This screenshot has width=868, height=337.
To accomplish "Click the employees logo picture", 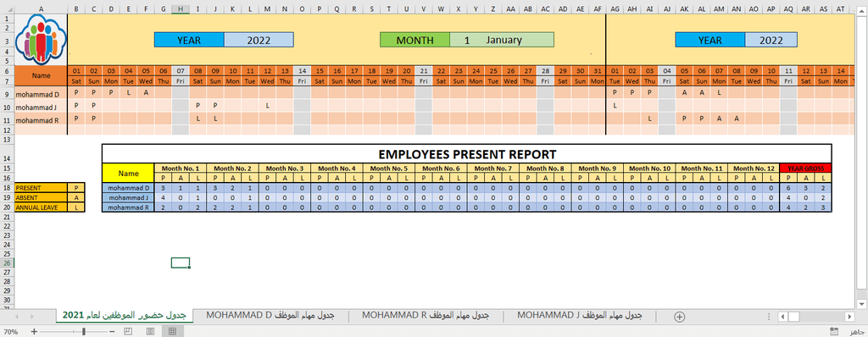I will coord(41,40).
